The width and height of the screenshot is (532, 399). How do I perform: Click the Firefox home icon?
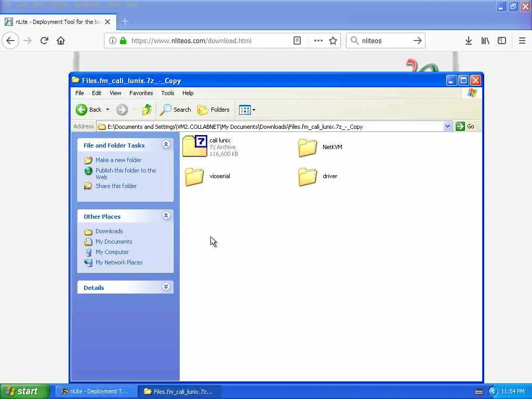61,41
